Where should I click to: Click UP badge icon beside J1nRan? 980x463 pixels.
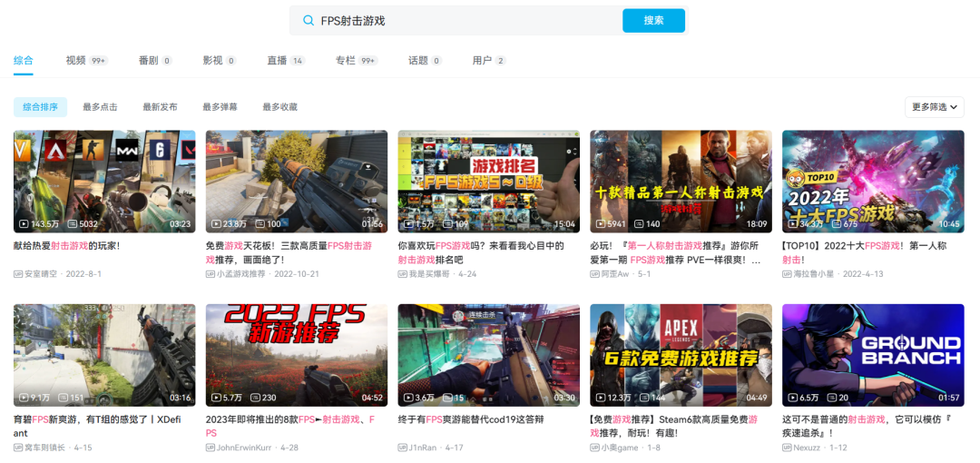pyautogui.click(x=403, y=448)
